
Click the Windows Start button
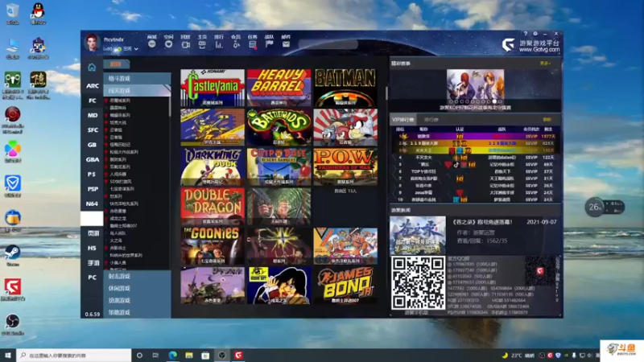[8, 356]
